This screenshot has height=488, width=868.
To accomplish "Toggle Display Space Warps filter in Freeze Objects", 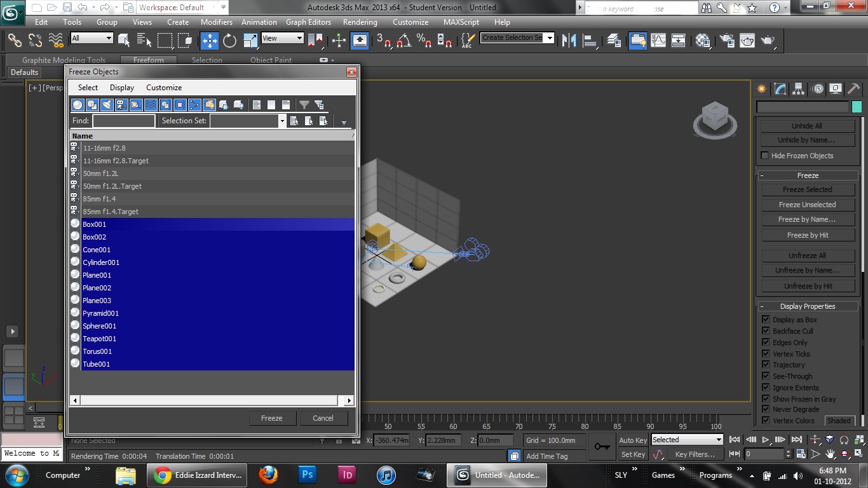I will coord(151,105).
